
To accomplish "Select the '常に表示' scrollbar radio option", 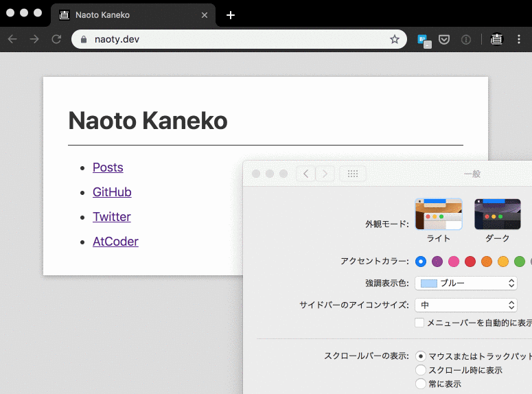I will [421, 384].
